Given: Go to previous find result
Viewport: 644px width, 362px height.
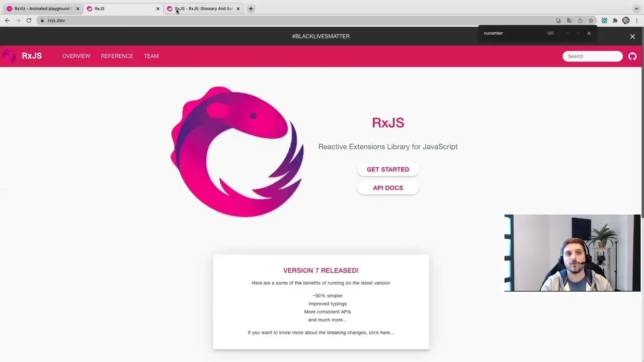Looking at the screenshot, I should [x=567, y=33].
